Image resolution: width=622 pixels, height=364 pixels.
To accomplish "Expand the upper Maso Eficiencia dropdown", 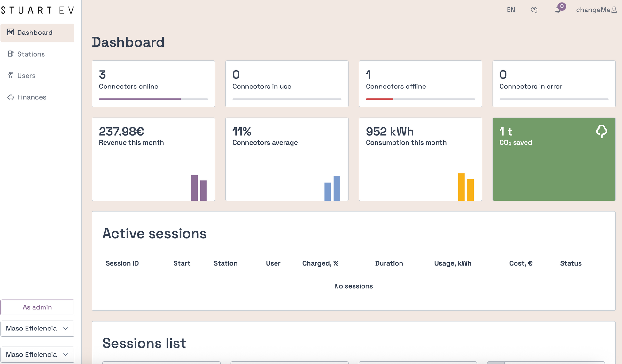I will [x=37, y=329].
